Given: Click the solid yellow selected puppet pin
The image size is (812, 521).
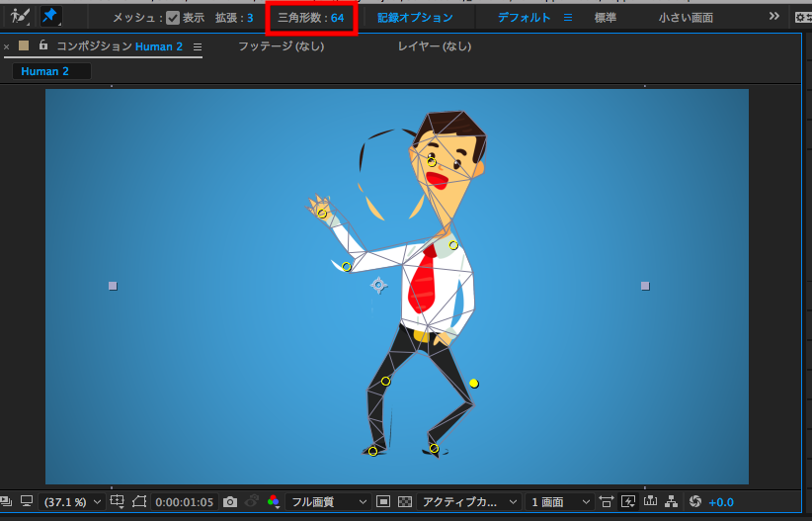Looking at the screenshot, I should [x=473, y=384].
